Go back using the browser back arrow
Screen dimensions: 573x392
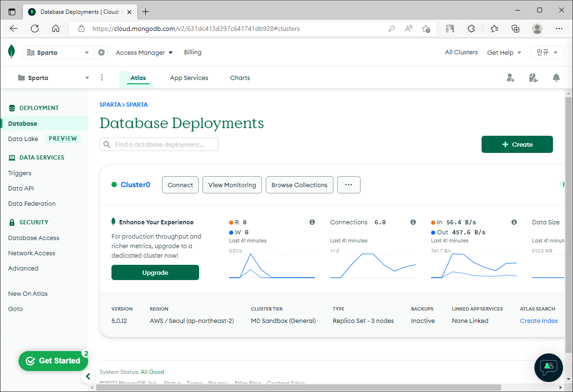click(x=14, y=29)
